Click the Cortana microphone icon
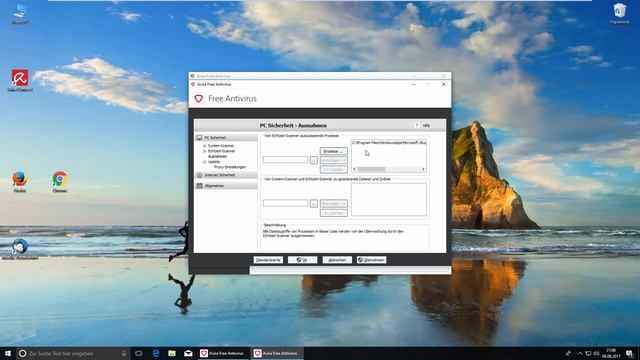 click(x=124, y=353)
